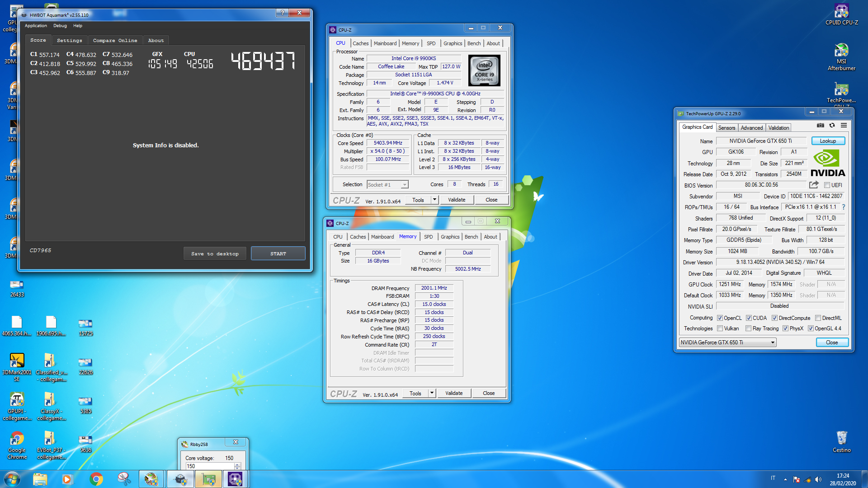Toggle the DirectCompute checkbox
Image resolution: width=868 pixels, height=488 pixels.
(774, 318)
